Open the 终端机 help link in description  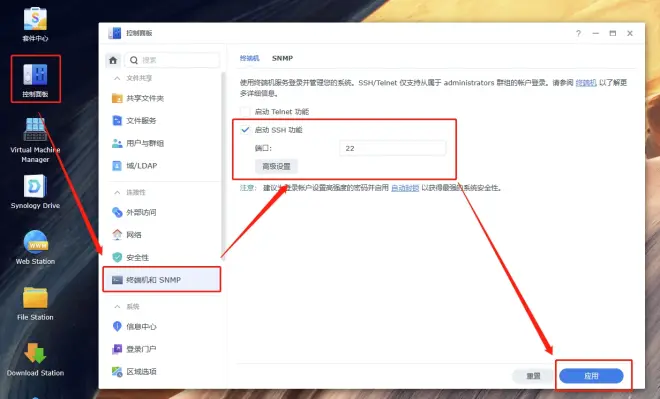[586, 83]
